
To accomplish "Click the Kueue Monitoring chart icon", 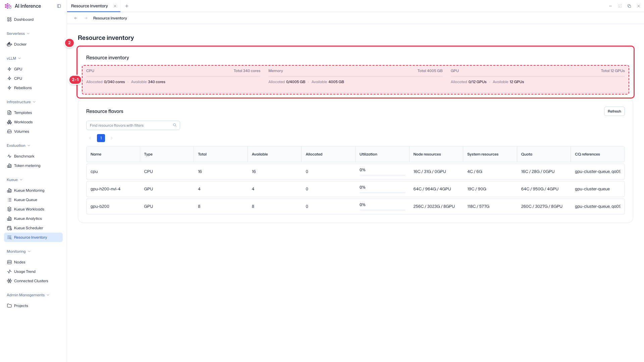I will click(x=9, y=190).
